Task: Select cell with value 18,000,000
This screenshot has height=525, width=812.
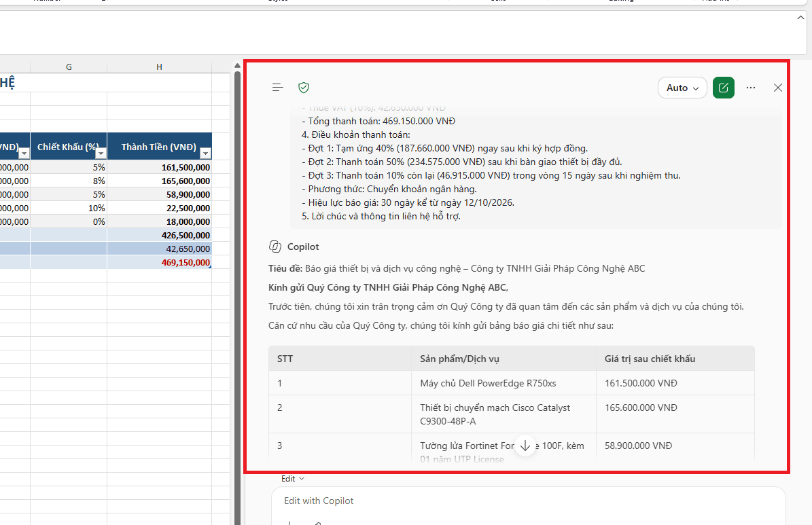Action: coord(160,221)
